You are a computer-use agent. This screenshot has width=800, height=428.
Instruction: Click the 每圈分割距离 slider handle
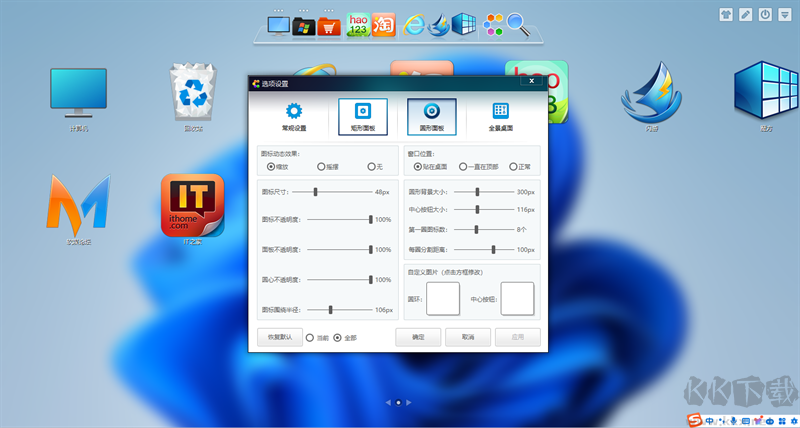(493, 249)
